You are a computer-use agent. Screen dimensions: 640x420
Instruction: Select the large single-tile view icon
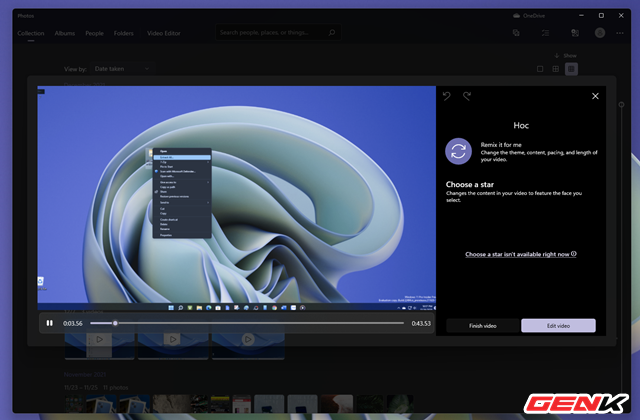[540, 69]
